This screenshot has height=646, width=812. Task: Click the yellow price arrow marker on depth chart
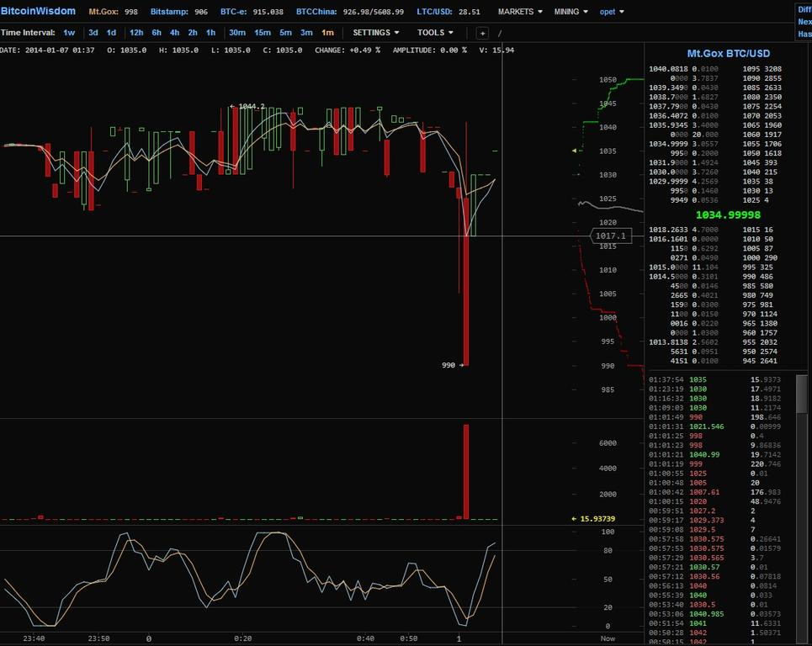(x=575, y=151)
